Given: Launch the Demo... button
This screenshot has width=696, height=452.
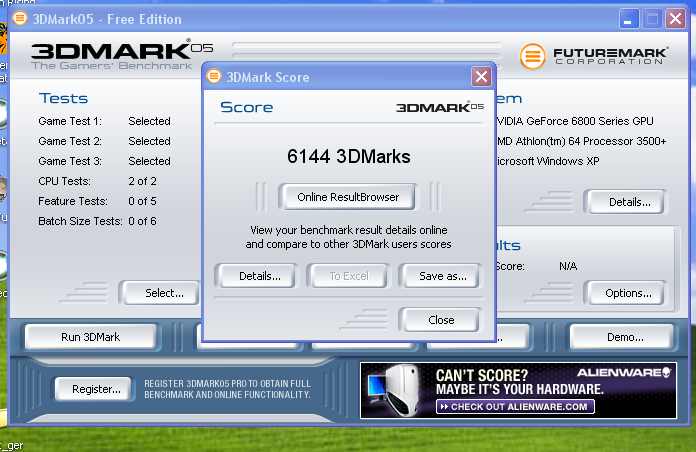Looking at the screenshot, I should tap(622, 337).
